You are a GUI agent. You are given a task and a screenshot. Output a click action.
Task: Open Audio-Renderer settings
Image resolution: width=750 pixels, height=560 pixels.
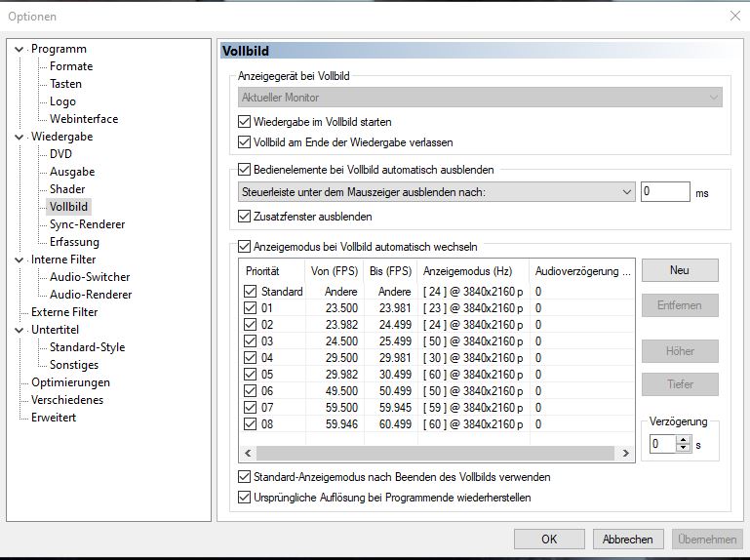[x=91, y=295]
